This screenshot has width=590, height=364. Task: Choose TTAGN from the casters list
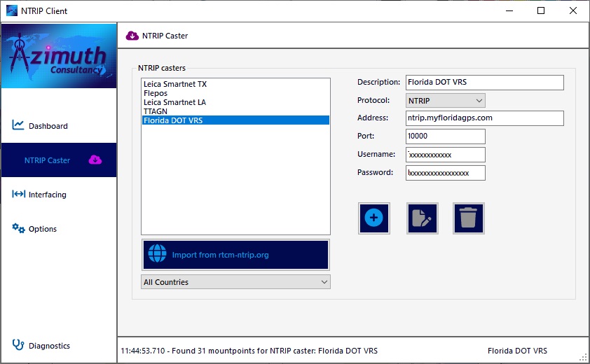[156, 111]
